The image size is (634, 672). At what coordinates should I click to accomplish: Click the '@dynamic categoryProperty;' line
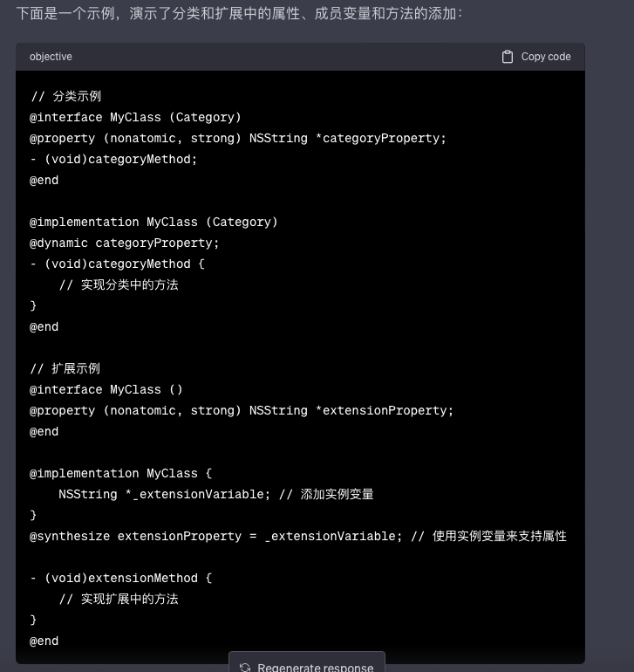coord(124,243)
